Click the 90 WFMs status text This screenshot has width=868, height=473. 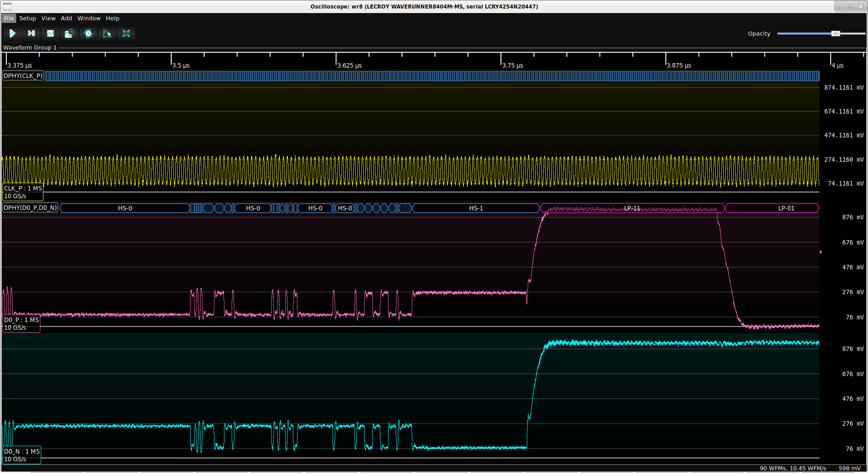[793, 468]
